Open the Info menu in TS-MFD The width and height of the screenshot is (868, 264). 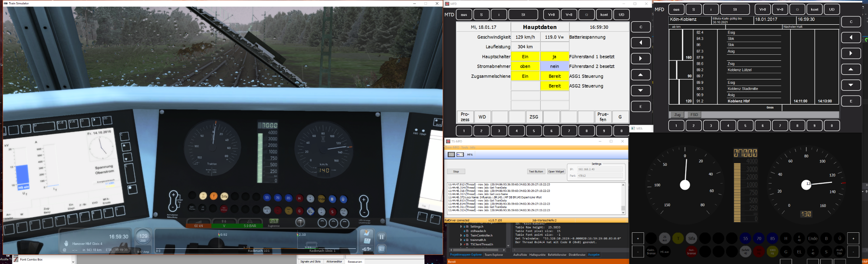click(x=473, y=148)
